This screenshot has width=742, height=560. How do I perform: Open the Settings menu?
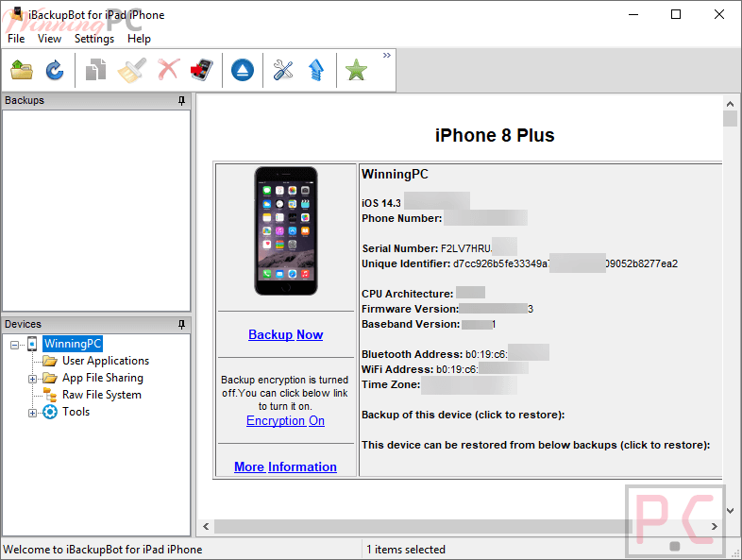coord(94,39)
